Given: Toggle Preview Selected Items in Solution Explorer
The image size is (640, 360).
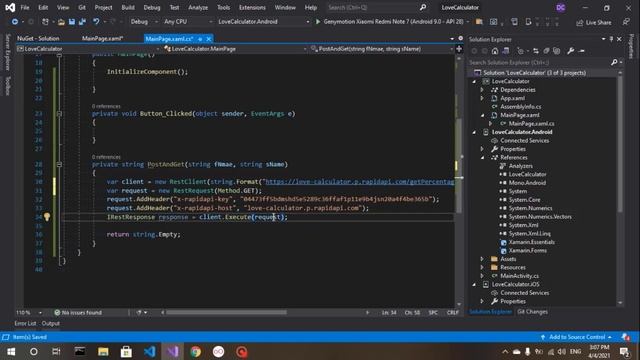Looking at the screenshot, I should (582, 51).
